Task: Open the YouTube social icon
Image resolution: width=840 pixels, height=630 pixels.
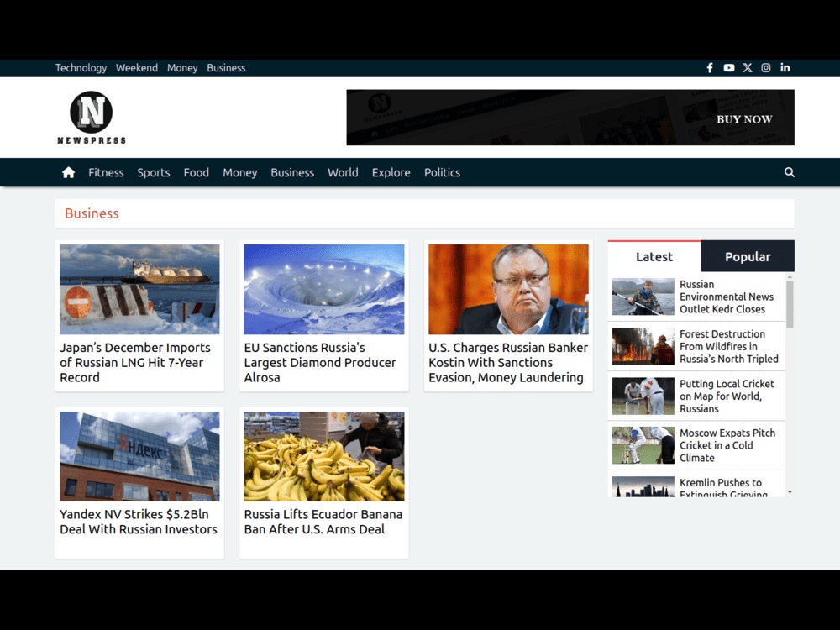Action: pyautogui.click(x=728, y=68)
